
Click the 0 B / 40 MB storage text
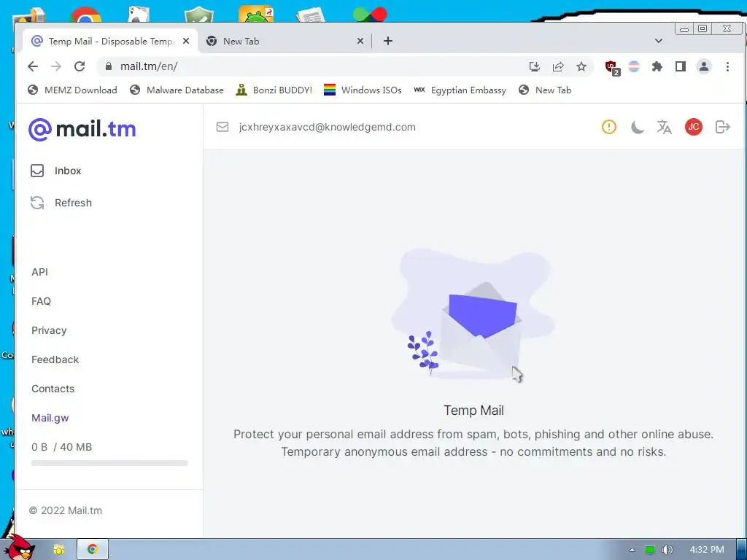coord(61,447)
